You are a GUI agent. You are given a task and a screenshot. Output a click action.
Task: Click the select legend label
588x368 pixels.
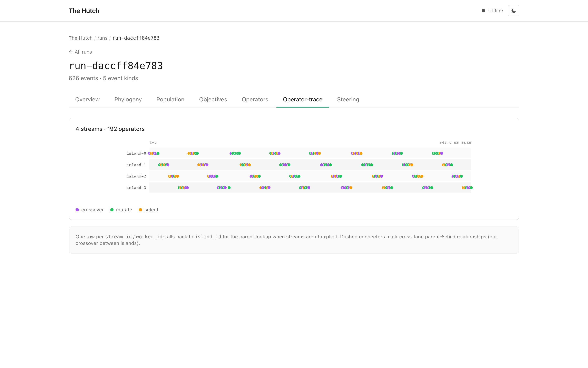point(151,210)
